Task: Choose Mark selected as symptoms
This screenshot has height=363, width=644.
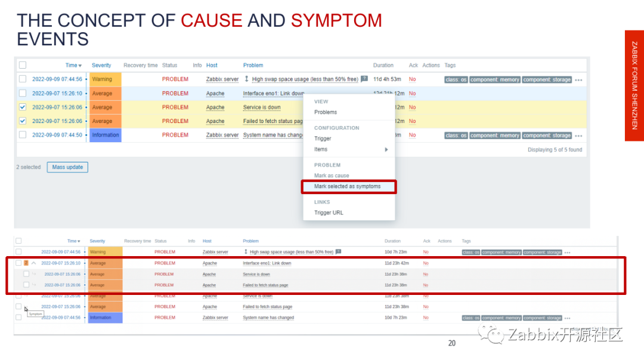Action: pyautogui.click(x=349, y=187)
